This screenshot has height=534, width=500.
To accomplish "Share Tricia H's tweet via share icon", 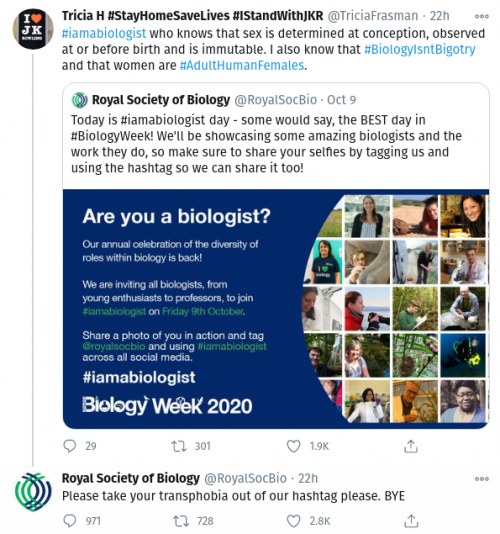I will click(x=411, y=446).
